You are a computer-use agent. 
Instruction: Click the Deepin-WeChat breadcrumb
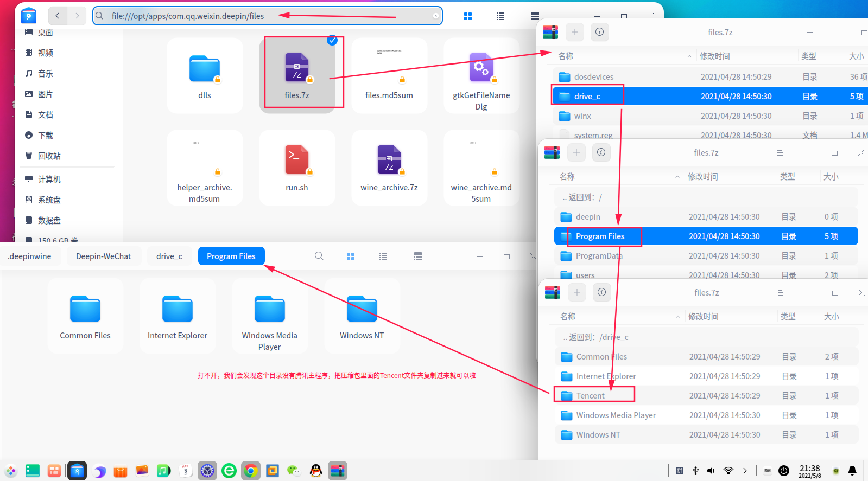click(x=103, y=256)
